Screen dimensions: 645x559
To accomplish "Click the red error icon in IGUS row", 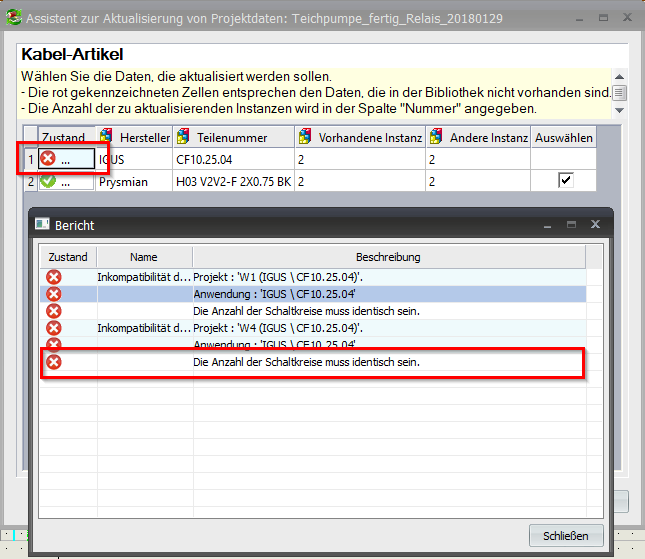I will (x=47, y=159).
